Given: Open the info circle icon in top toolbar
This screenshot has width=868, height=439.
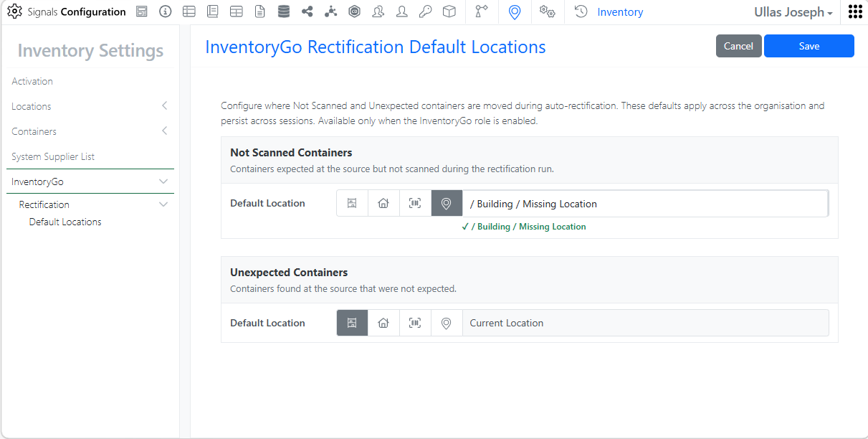Looking at the screenshot, I should tap(165, 11).
